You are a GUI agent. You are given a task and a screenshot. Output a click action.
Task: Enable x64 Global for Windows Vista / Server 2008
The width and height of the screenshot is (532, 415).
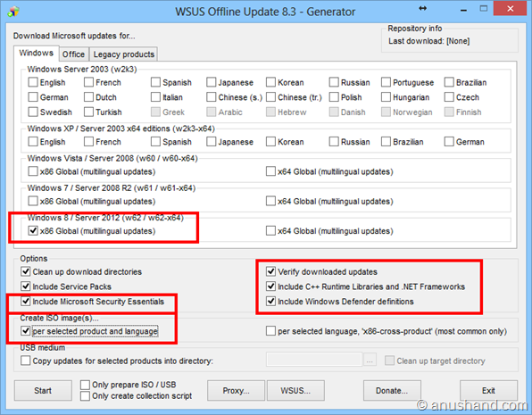270,171
